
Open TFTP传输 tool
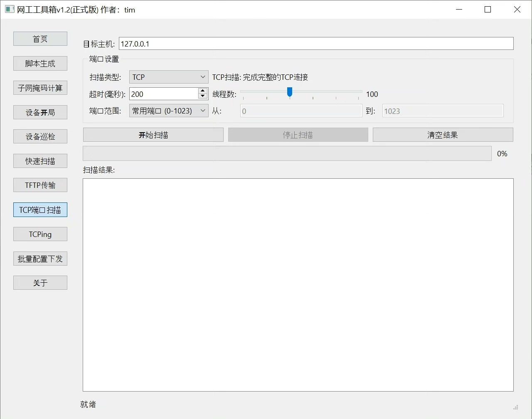[40, 185]
